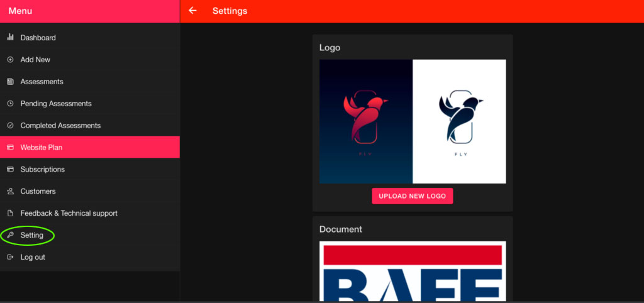Open the Setting menu item

click(90, 235)
